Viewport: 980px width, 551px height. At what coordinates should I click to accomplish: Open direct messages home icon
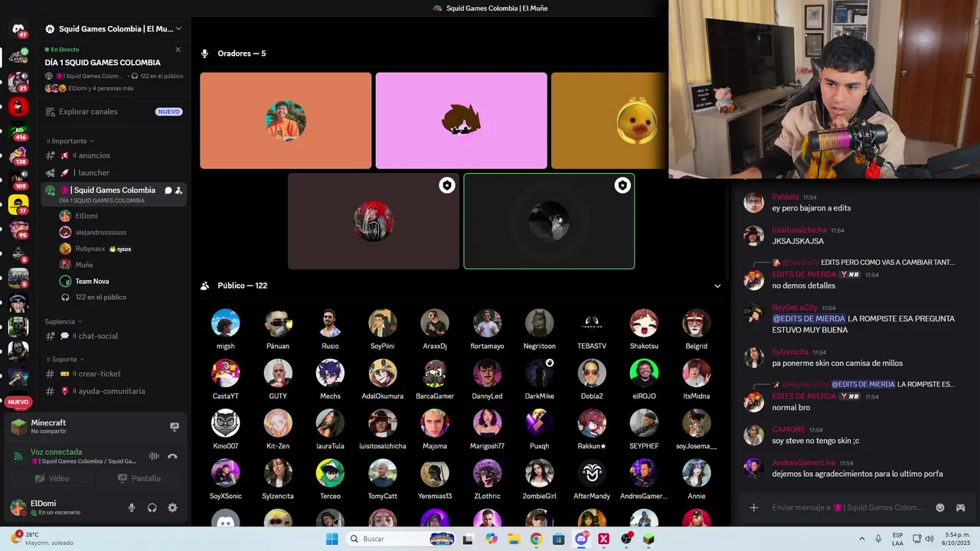(18, 29)
